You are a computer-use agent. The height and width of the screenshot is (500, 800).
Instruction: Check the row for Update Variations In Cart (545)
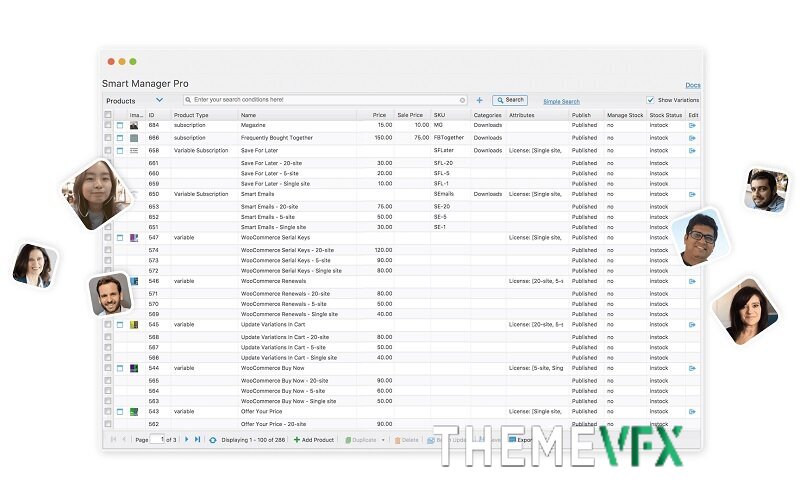tap(108, 324)
